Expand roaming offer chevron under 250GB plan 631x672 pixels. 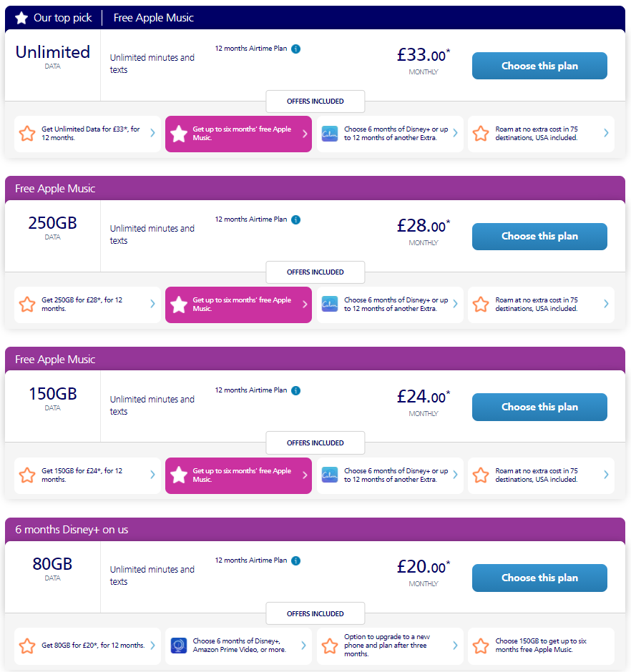coord(606,304)
